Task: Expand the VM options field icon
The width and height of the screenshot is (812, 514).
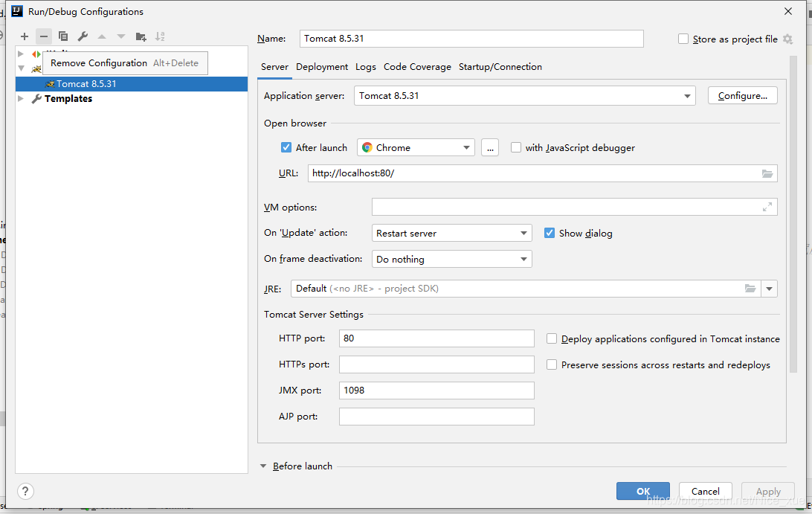Action: click(x=767, y=208)
